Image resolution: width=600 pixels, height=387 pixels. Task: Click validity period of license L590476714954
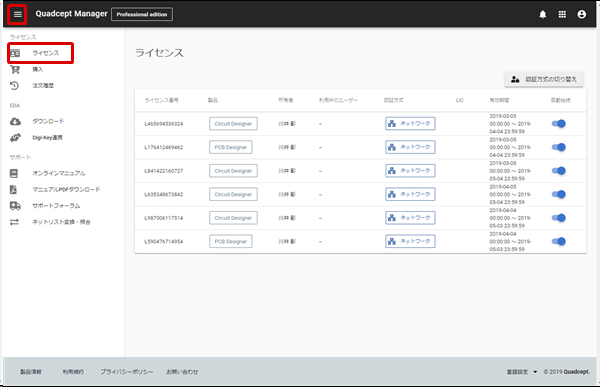point(510,242)
